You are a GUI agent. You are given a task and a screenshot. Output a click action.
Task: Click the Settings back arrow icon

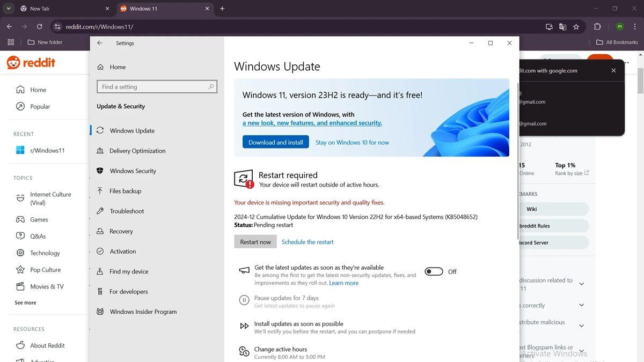click(x=100, y=43)
